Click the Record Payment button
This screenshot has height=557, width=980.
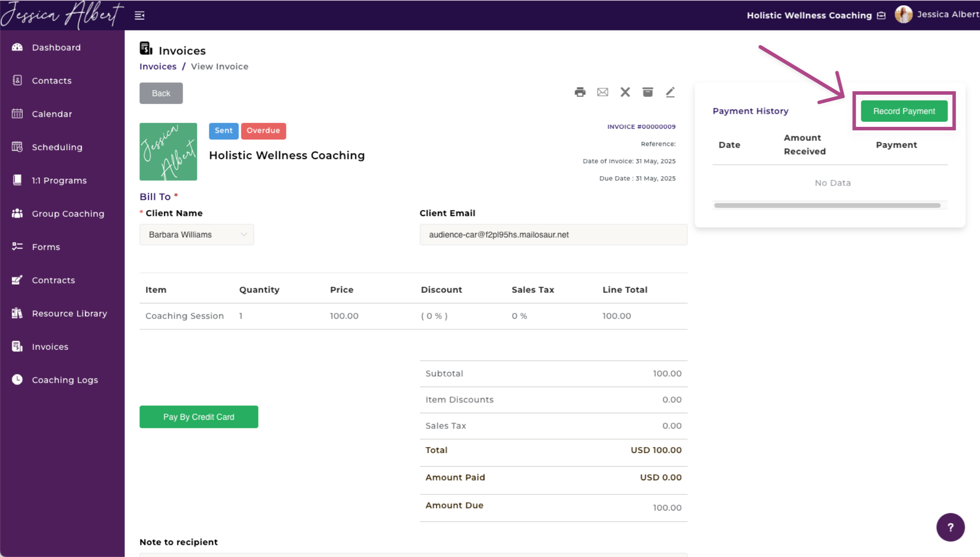tap(904, 111)
